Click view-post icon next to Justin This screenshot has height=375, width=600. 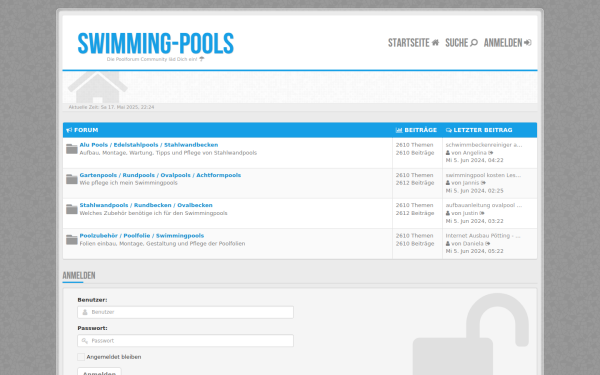point(482,214)
